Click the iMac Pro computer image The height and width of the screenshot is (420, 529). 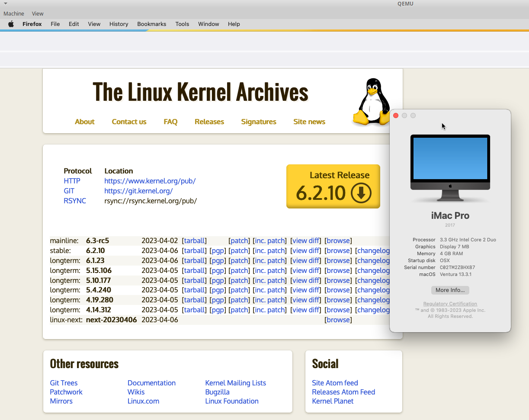click(x=450, y=168)
